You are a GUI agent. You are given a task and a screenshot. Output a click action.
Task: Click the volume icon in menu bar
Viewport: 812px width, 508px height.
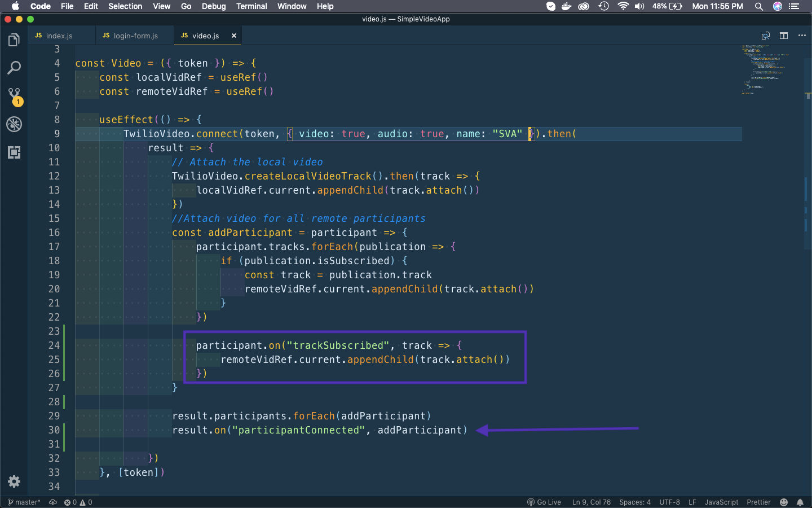click(x=639, y=6)
